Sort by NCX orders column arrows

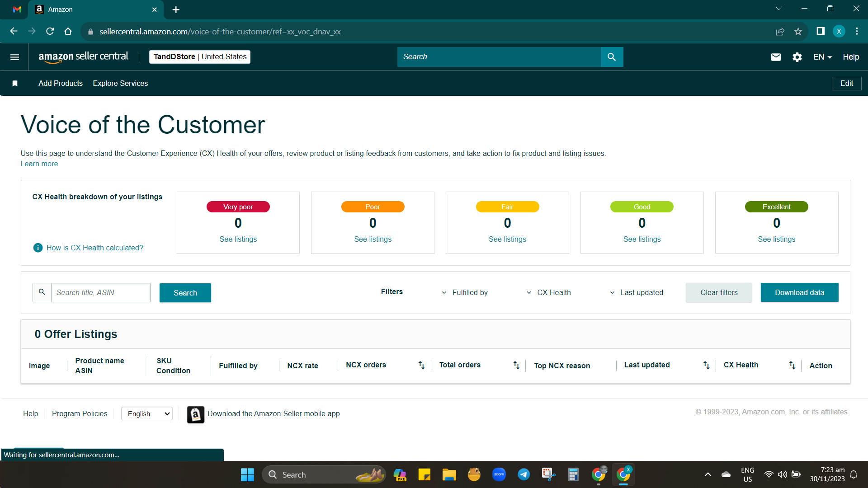pos(421,365)
